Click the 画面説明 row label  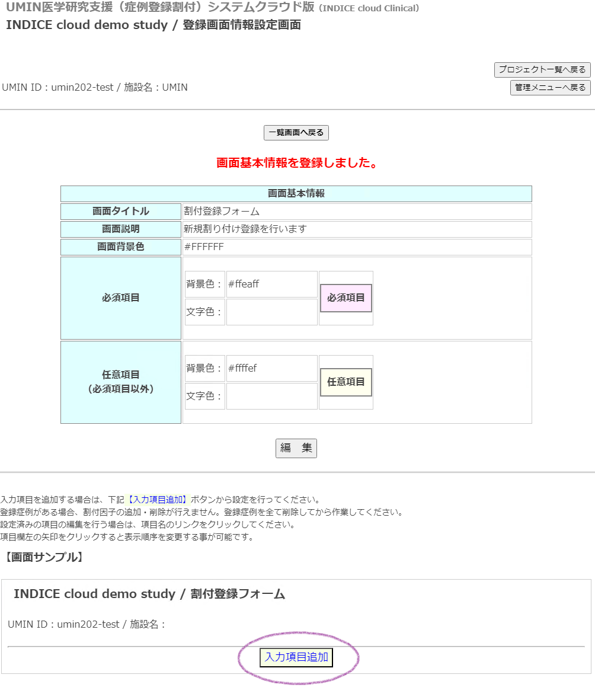coord(121,229)
